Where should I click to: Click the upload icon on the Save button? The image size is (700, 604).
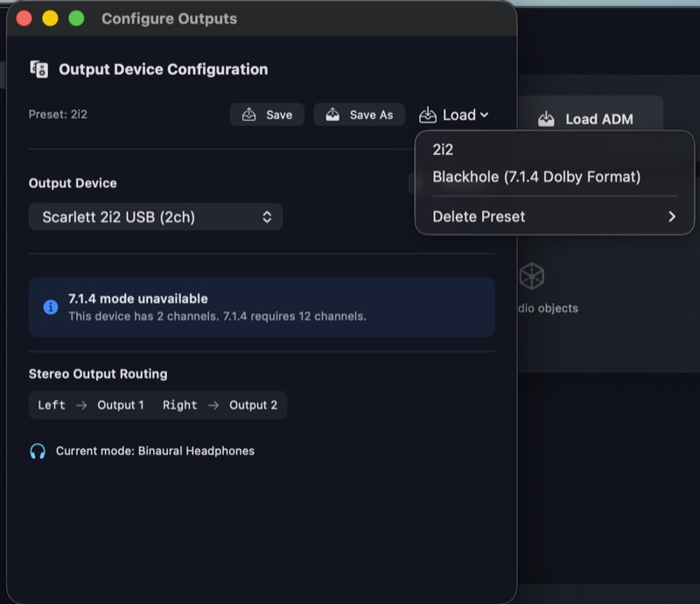pyautogui.click(x=249, y=114)
